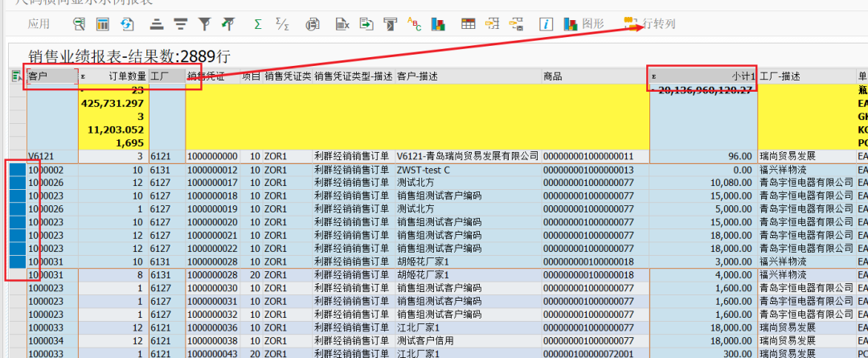Click sales document 1000000038

[x=212, y=340]
